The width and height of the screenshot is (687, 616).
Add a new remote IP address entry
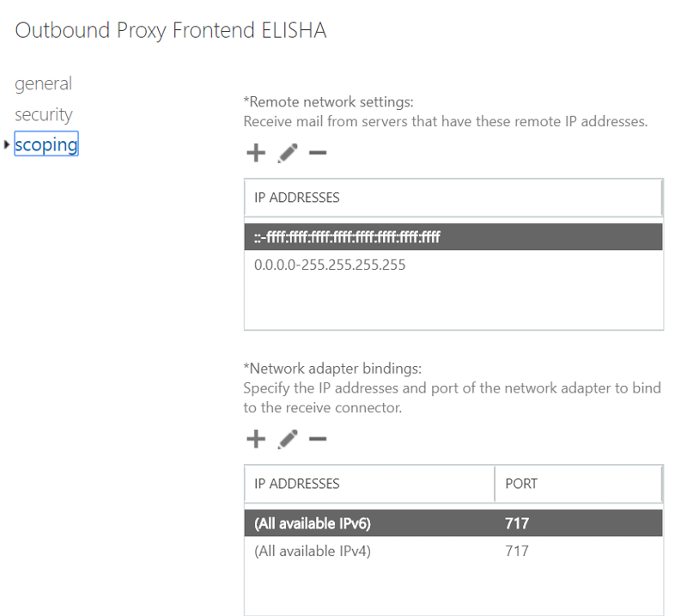255,152
